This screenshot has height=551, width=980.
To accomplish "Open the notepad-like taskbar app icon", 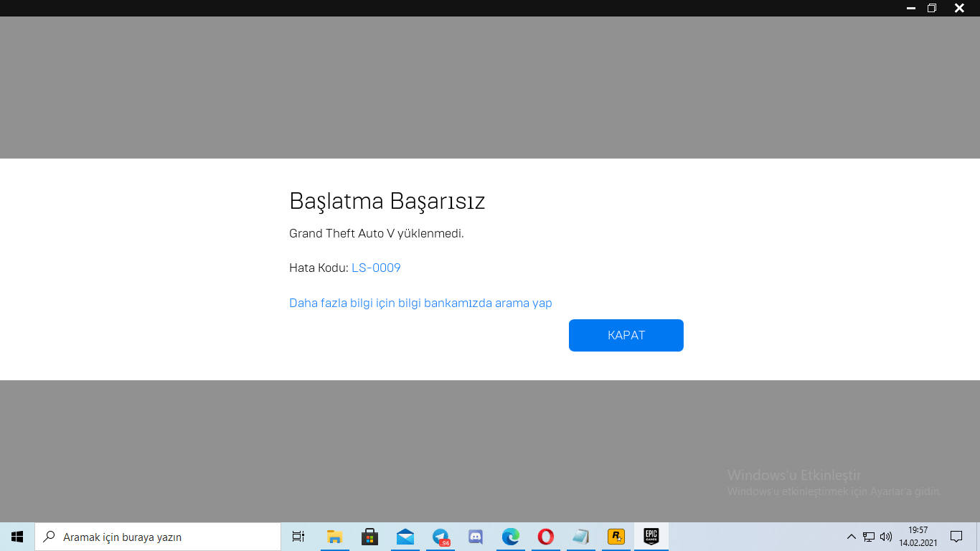I will click(x=580, y=537).
